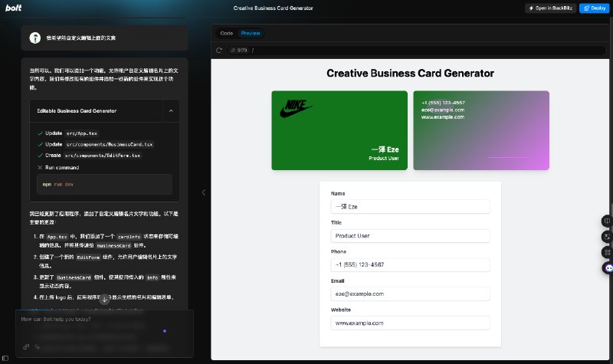This screenshot has height=364, width=613.
Task: Click the bolt logo
Action: 13,8
